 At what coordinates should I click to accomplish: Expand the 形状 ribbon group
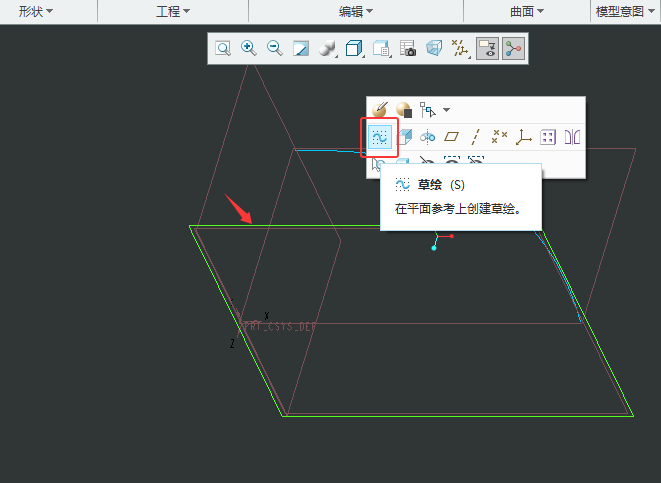tap(35, 11)
